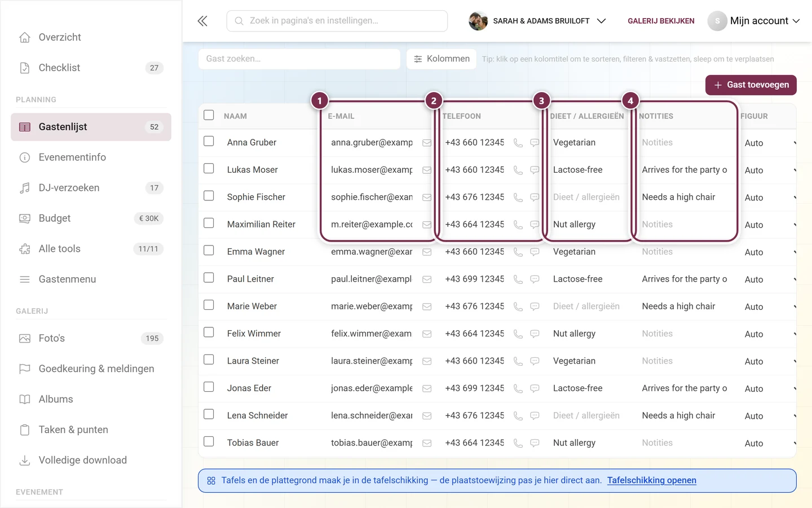
Task: Open Figuur Auto dropdown for Anna Gruber
Action: [x=769, y=143]
